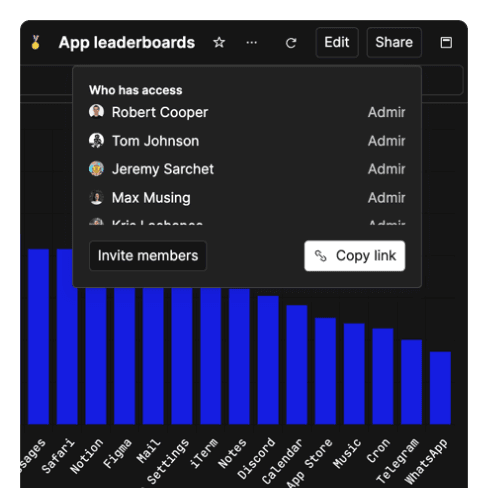The height and width of the screenshot is (488, 488).
Task: Click the Mail axis label
Action: [148, 451]
